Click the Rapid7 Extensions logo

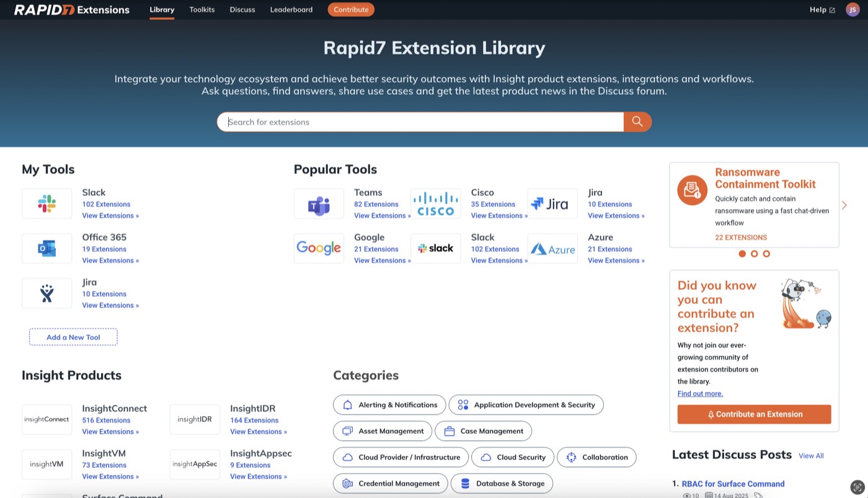tap(72, 9)
